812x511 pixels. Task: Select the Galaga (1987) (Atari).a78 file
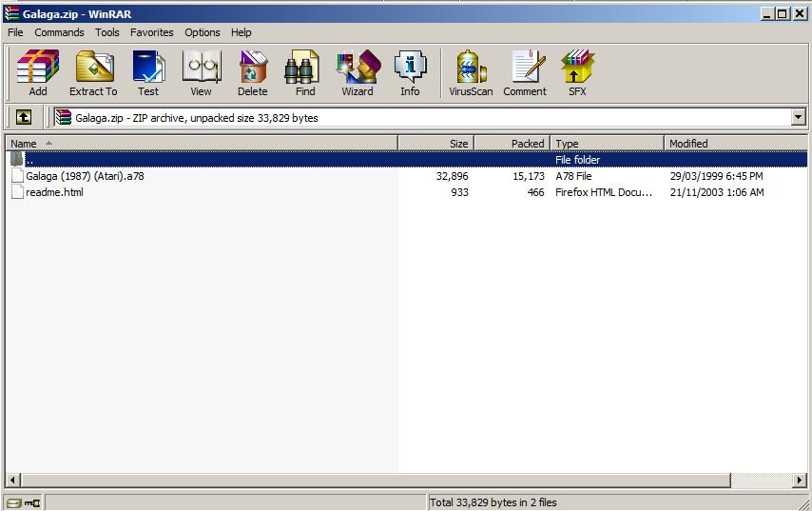pyautogui.click(x=85, y=176)
